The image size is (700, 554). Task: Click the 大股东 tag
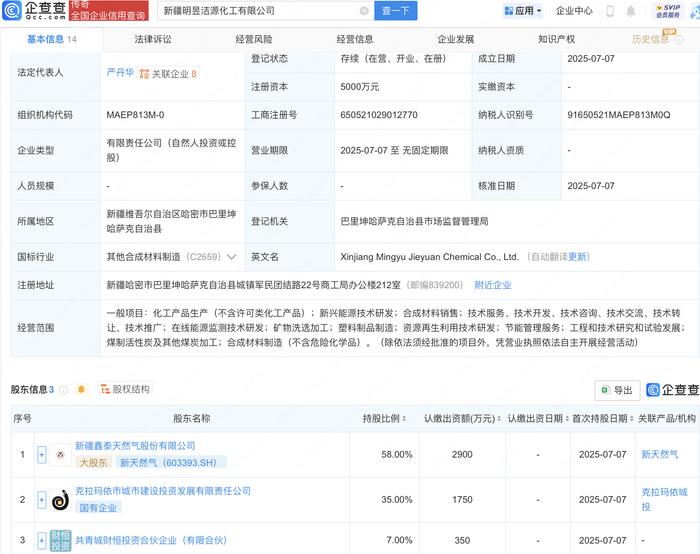[93, 462]
